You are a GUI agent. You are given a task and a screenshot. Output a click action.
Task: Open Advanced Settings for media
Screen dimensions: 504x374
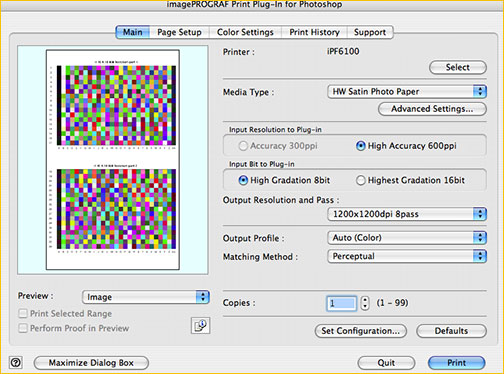coord(432,109)
